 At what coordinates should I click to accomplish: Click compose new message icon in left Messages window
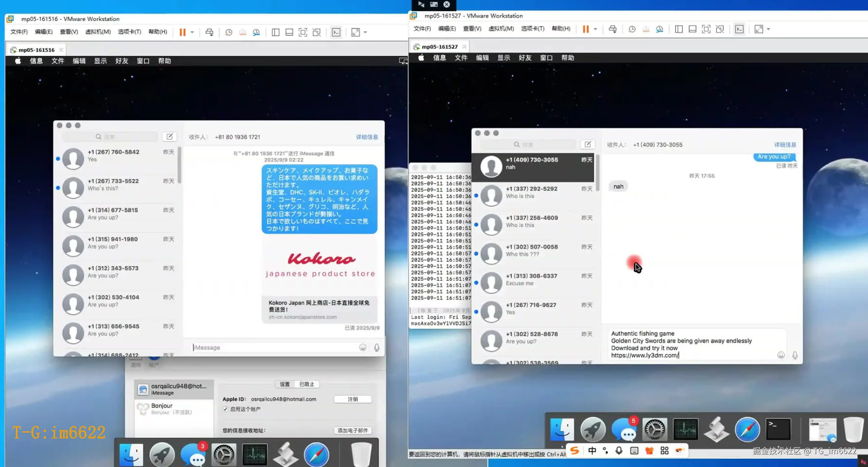170,137
